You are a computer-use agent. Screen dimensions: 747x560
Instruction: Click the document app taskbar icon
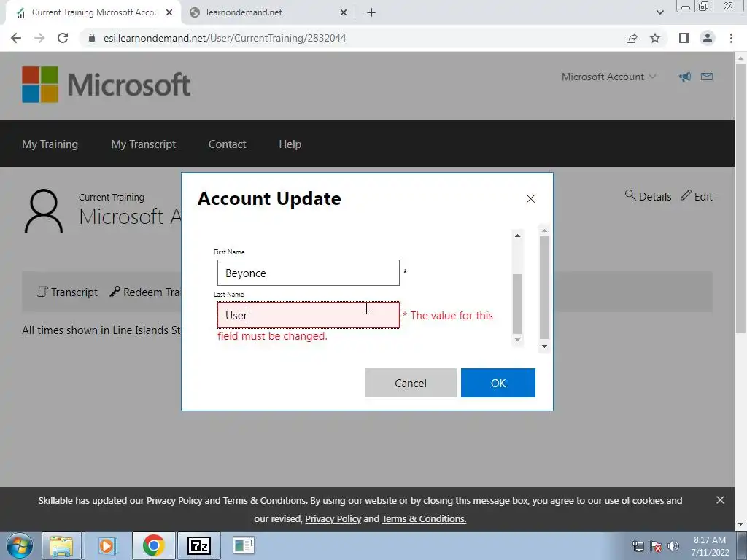tap(244, 545)
